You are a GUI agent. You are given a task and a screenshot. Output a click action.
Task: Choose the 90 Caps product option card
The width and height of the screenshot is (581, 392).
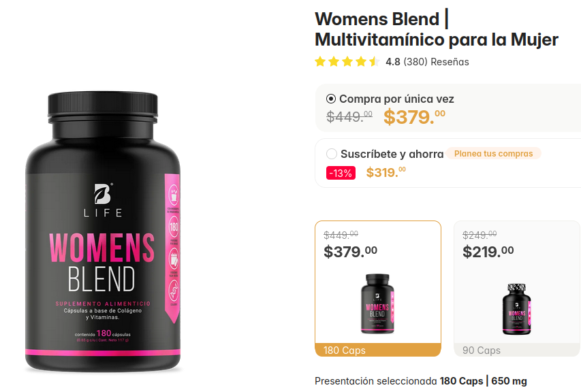click(x=517, y=289)
